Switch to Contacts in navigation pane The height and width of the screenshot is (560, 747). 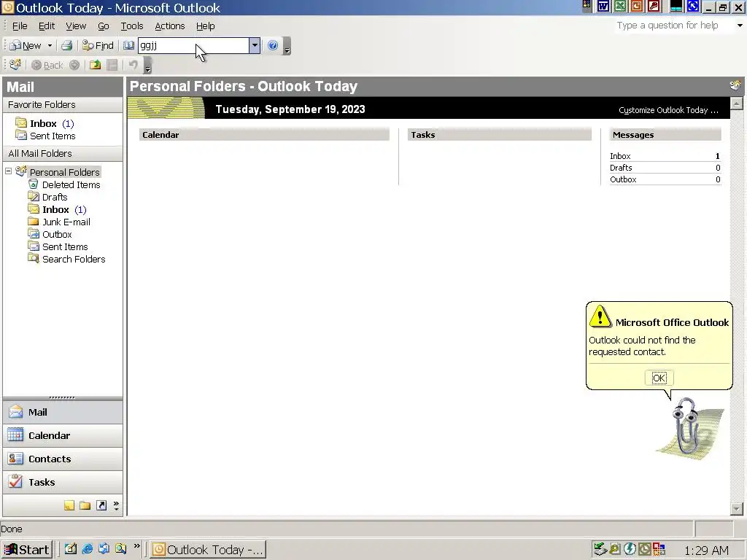[x=63, y=459]
